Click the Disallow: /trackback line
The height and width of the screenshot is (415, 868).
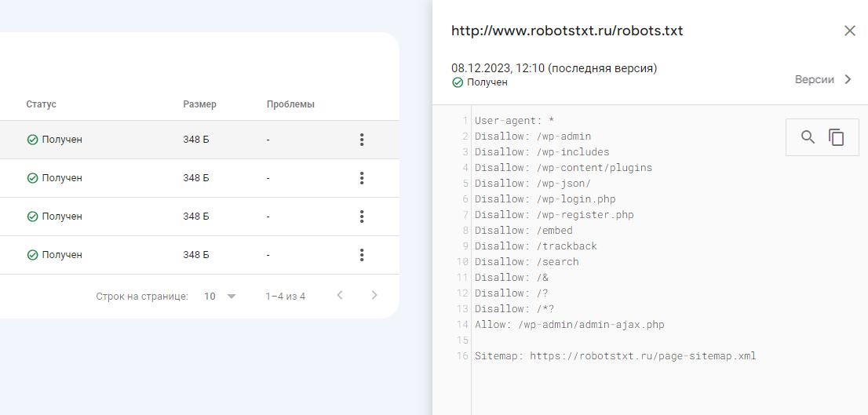click(x=536, y=246)
